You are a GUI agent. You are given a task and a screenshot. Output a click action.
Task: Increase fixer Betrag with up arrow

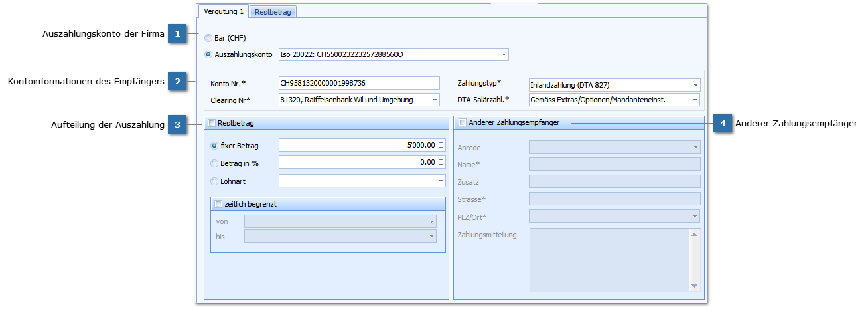click(x=441, y=142)
